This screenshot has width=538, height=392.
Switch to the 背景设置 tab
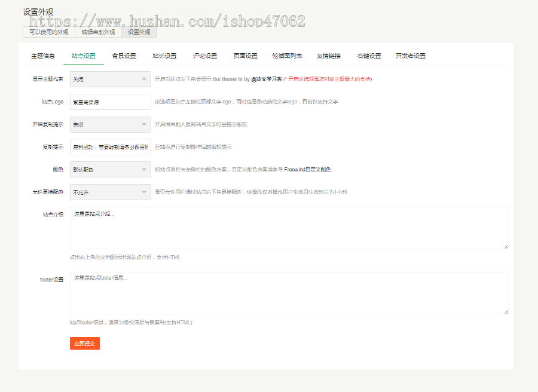[124, 56]
